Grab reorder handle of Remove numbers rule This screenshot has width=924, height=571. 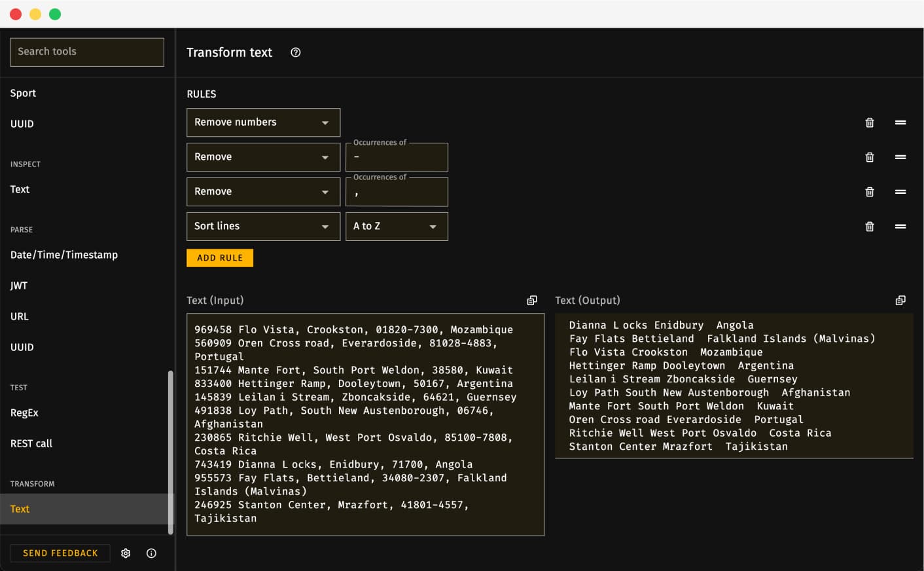900,122
